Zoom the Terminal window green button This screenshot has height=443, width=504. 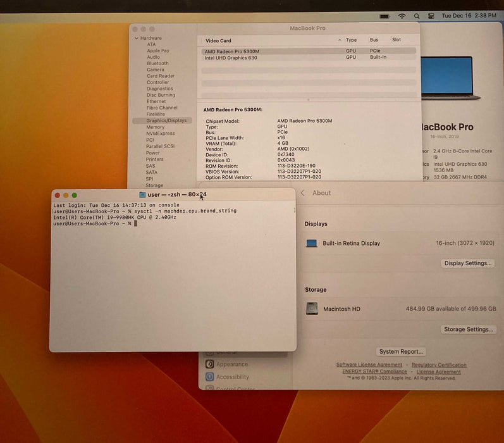pyautogui.click(x=75, y=196)
